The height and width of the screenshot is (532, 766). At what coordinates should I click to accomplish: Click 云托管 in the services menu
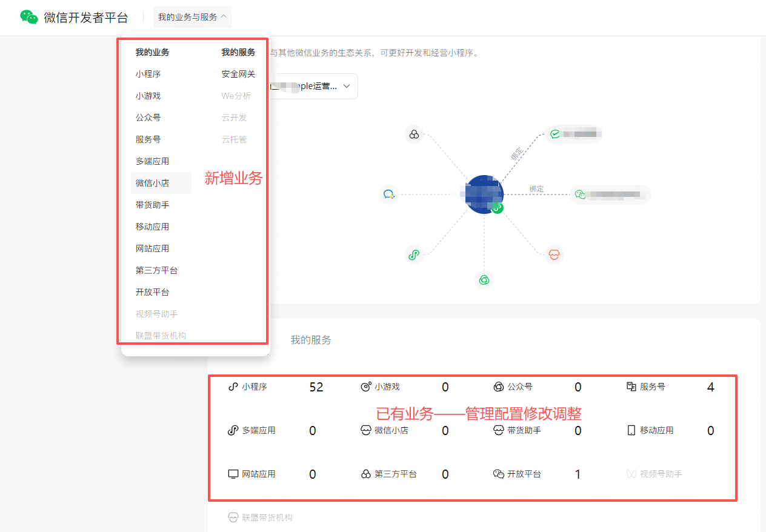pyautogui.click(x=235, y=139)
